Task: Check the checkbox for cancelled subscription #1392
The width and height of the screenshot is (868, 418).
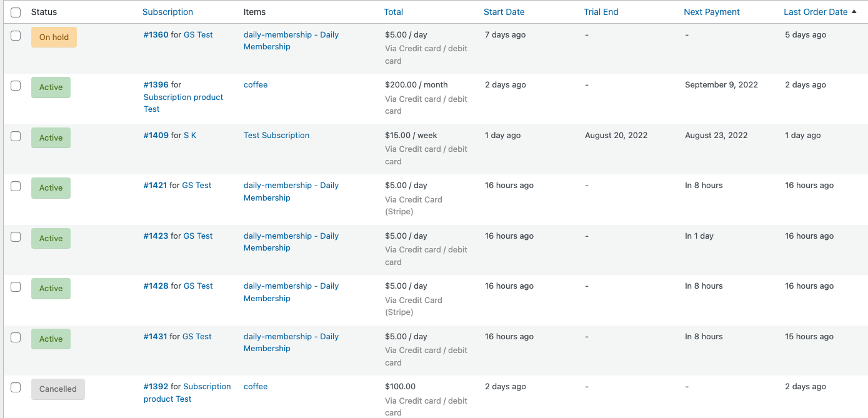Action: coord(16,387)
